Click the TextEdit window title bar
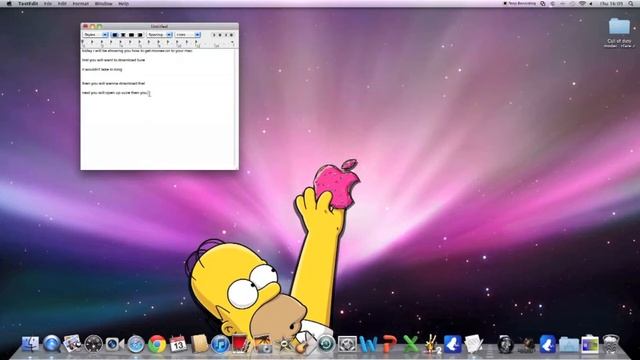Viewport: 640px width, 360px height. pos(160,26)
